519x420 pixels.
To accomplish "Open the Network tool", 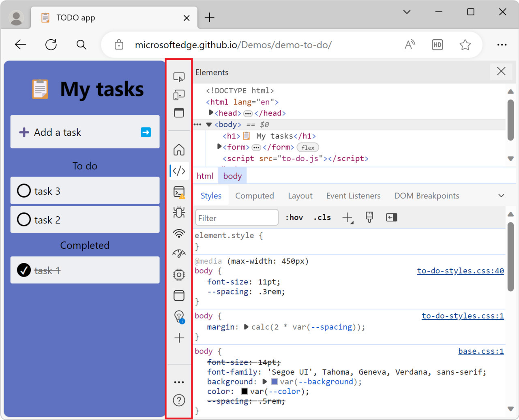I will click(179, 233).
